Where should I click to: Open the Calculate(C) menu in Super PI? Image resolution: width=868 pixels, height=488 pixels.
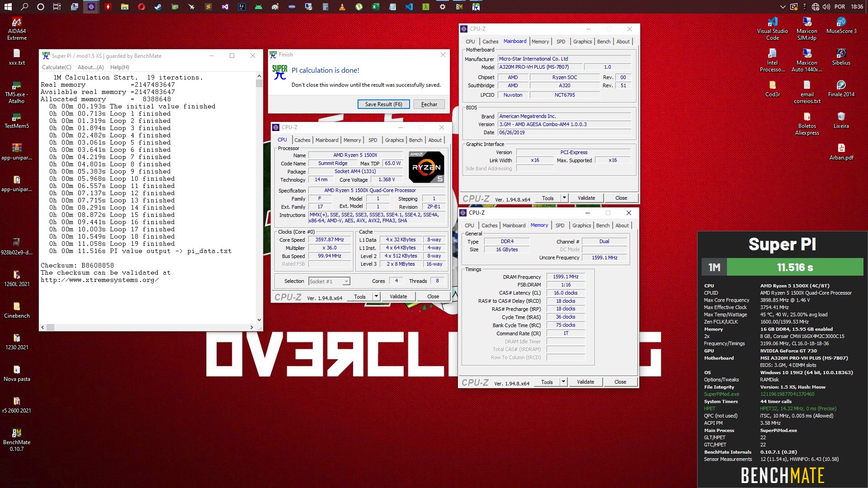point(57,67)
